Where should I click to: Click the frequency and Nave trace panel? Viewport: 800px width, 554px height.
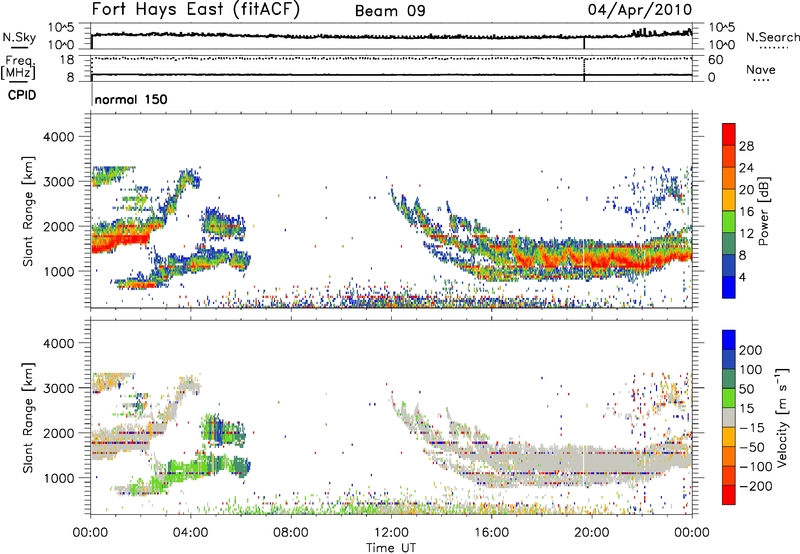(x=391, y=67)
